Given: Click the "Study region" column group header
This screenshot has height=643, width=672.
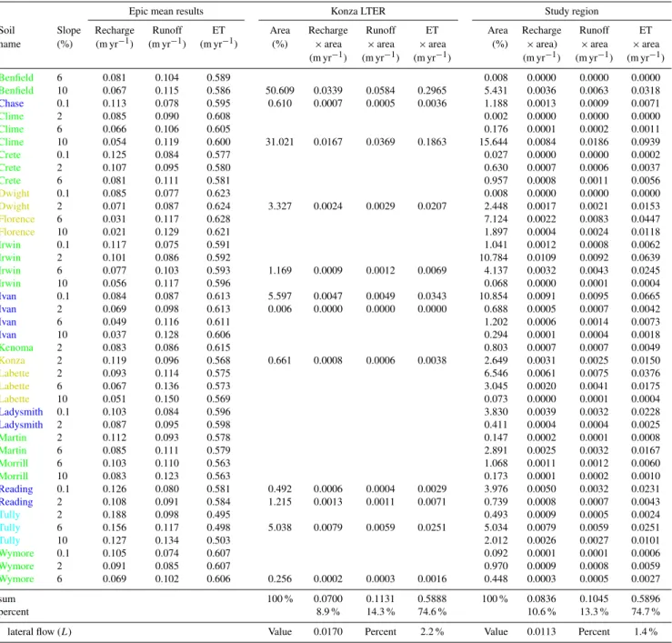Looking at the screenshot, I should (571, 11).
